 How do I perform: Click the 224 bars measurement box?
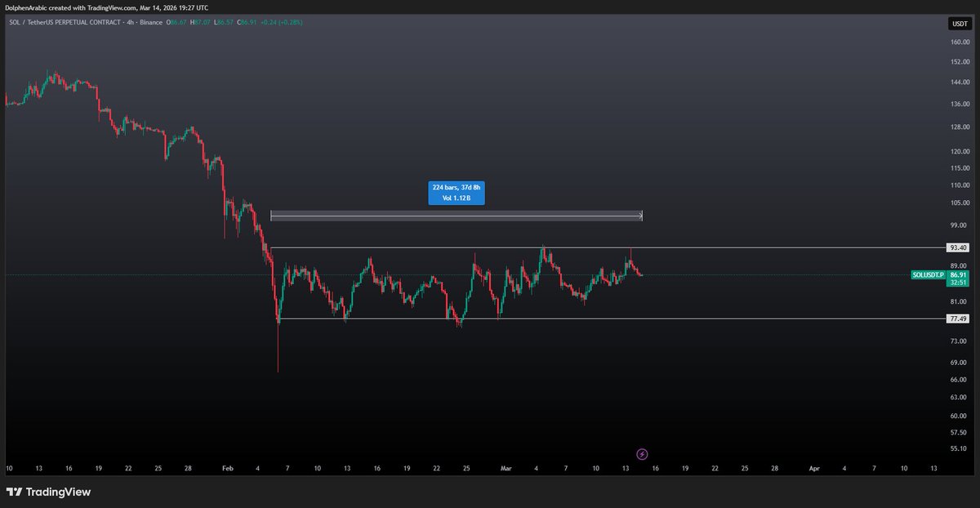pyautogui.click(x=457, y=193)
